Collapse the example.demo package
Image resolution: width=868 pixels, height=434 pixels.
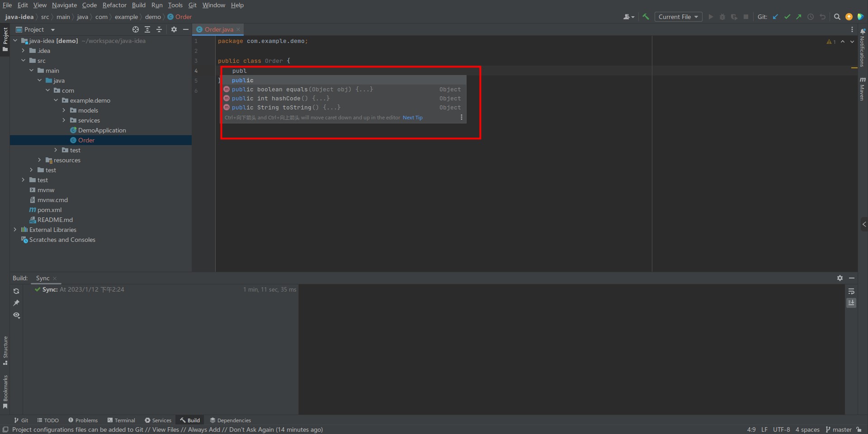point(56,100)
